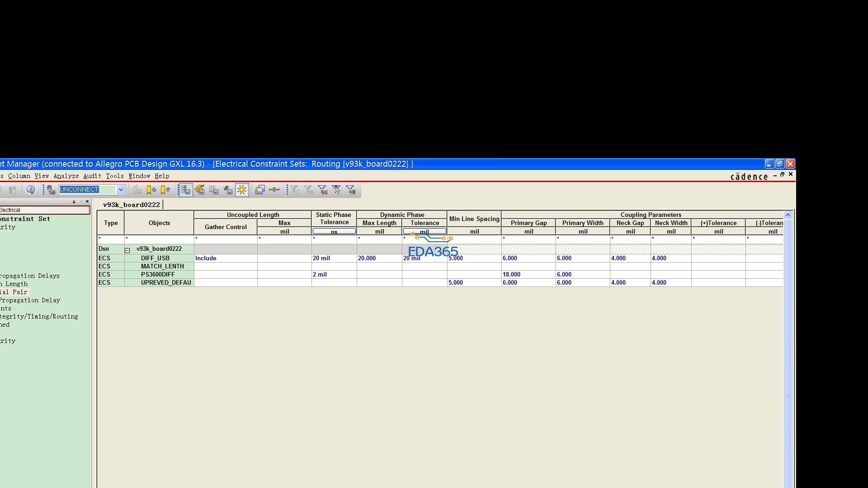Image resolution: width=868 pixels, height=488 pixels.
Task: Switch to v93k_board0222 worksheet tab
Action: [131, 205]
